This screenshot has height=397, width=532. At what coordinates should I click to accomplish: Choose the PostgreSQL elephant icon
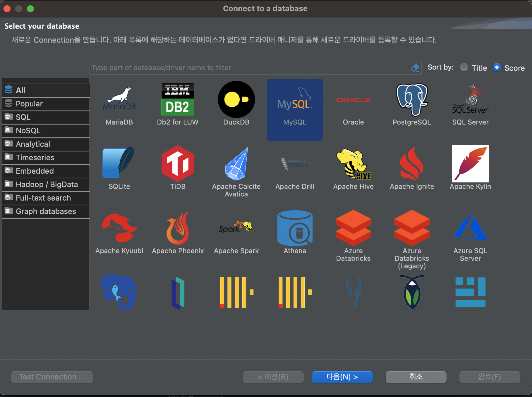(x=412, y=99)
